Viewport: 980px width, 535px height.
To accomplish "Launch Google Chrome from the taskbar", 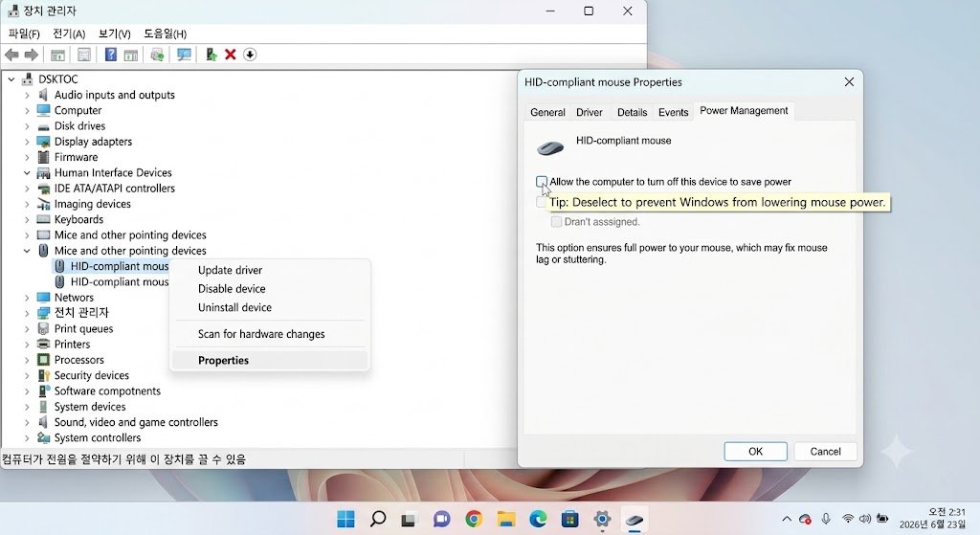I will point(474,519).
